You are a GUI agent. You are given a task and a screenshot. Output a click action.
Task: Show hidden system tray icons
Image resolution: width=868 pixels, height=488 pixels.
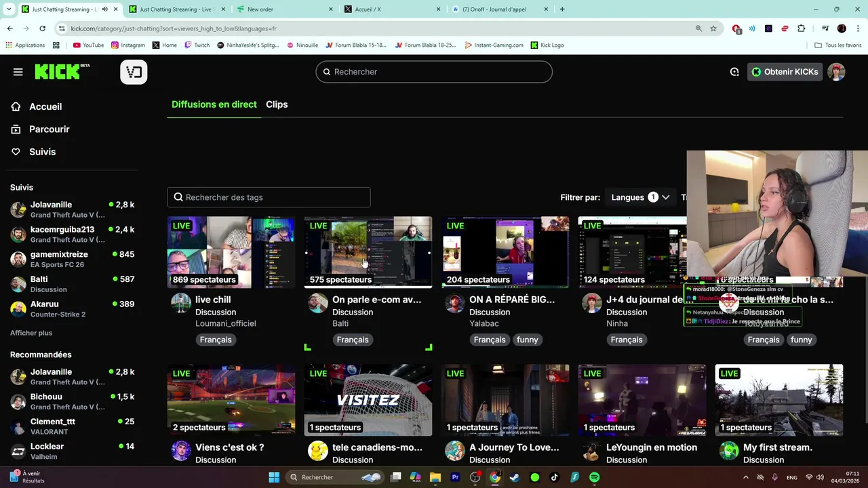coord(745,477)
